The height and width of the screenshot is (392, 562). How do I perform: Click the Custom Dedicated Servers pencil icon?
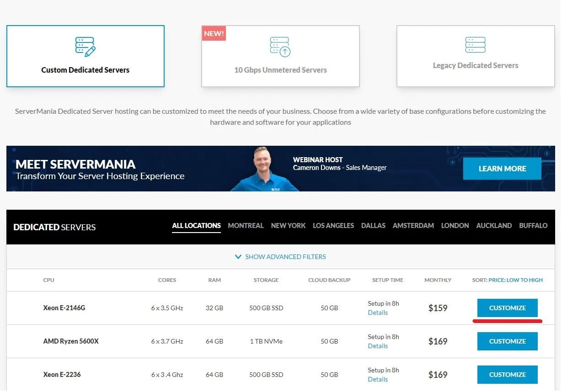tap(86, 47)
